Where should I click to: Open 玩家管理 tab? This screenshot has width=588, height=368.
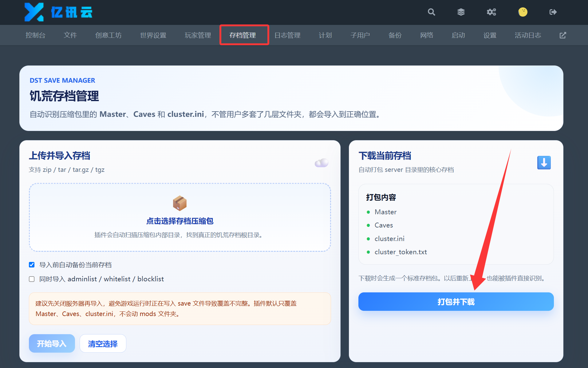198,35
